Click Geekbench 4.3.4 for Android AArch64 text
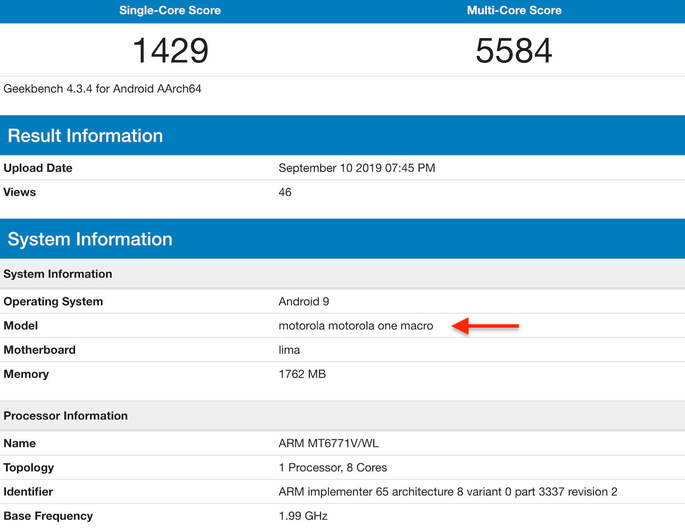This screenshot has width=685, height=529. pyautogui.click(x=102, y=89)
